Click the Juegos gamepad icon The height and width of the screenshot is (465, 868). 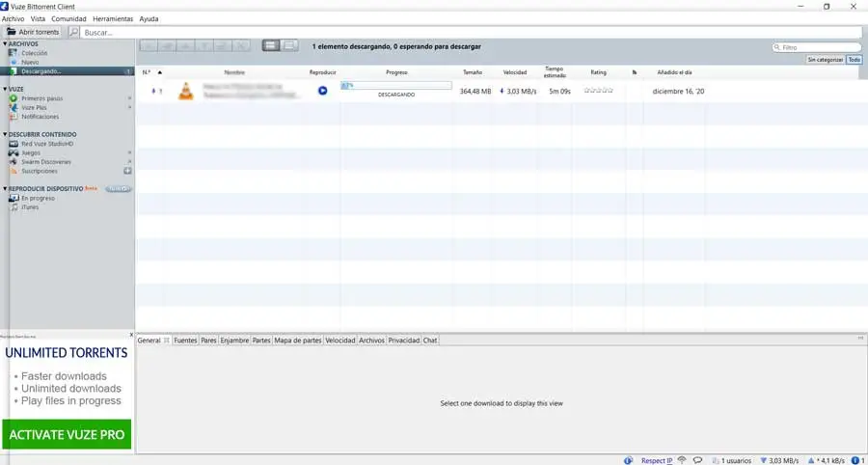click(x=14, y=152)
